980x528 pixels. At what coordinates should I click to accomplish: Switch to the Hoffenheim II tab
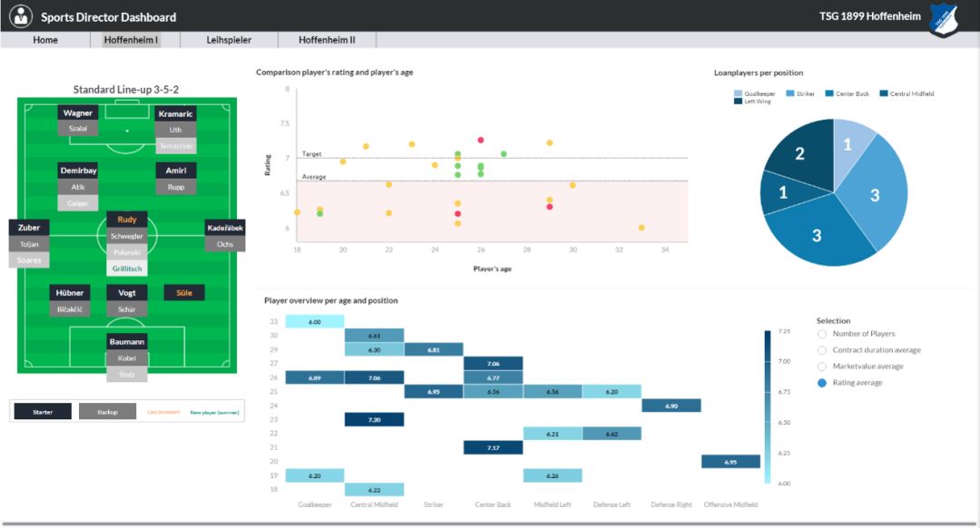[327, 40]
